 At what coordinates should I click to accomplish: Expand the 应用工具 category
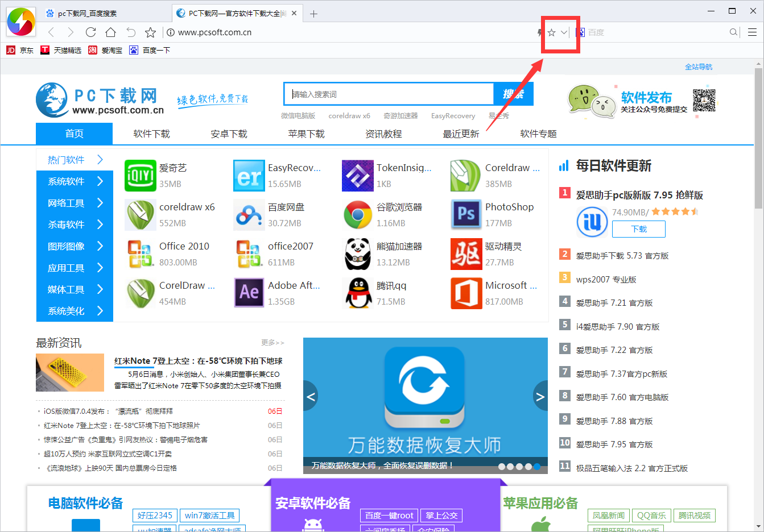click(x=75, y=268)
